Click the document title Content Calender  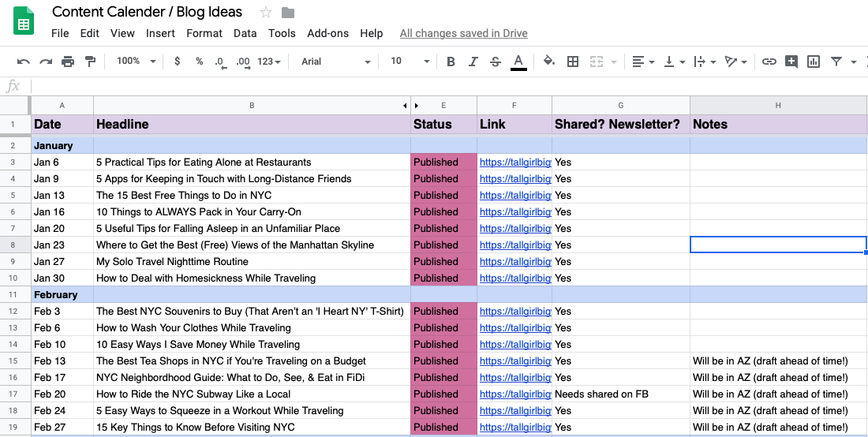point(148,12)
